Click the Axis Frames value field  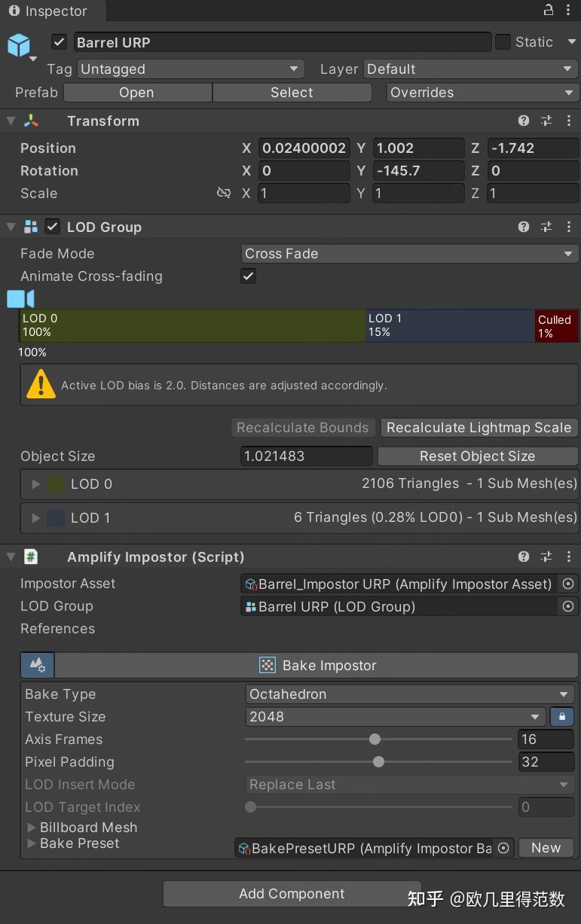[x=546, y=739]
